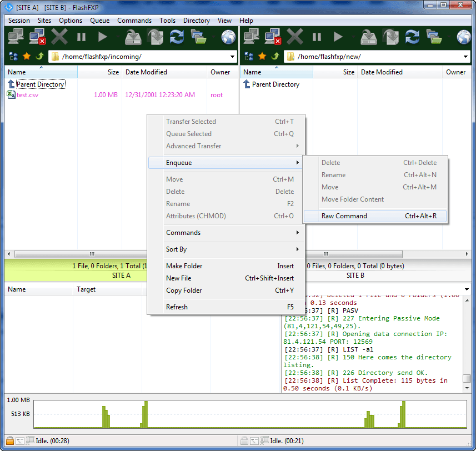Open the Queue menu in the menu bar
Viewport: 476px width, 451px height.
pos(99,21)
